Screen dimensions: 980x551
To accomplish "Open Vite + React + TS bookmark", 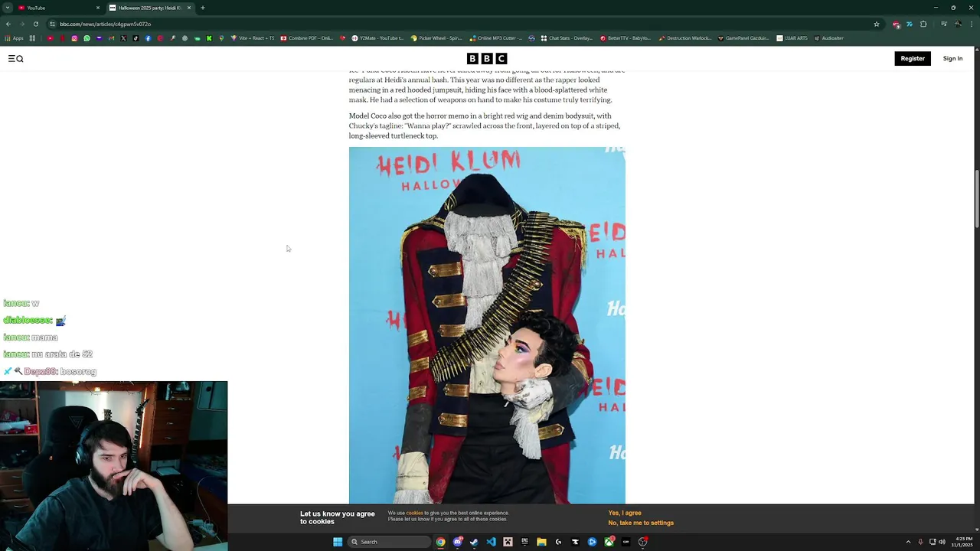I will tap(253, 38).
